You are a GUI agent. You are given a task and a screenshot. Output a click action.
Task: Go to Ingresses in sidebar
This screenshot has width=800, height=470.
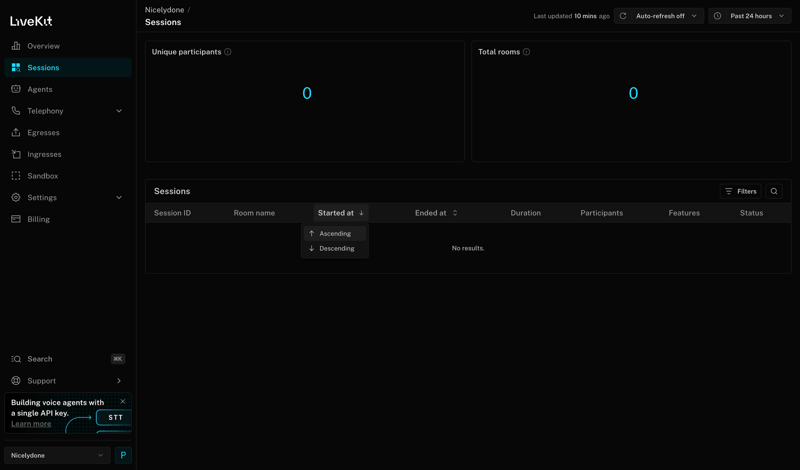[68, 154]
